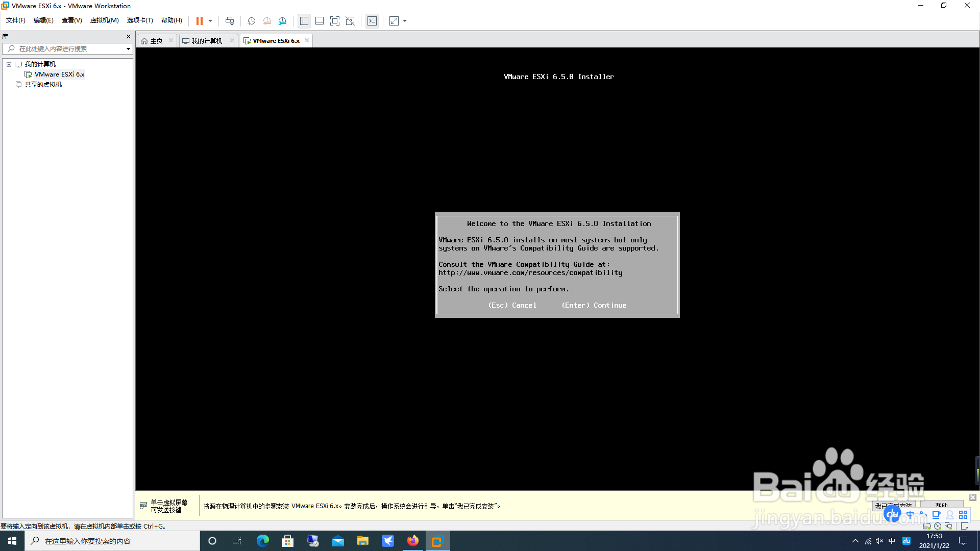Open the 编辑(E) menu
This screenshot has height=551, width=980.
click(x=43, y=20)
